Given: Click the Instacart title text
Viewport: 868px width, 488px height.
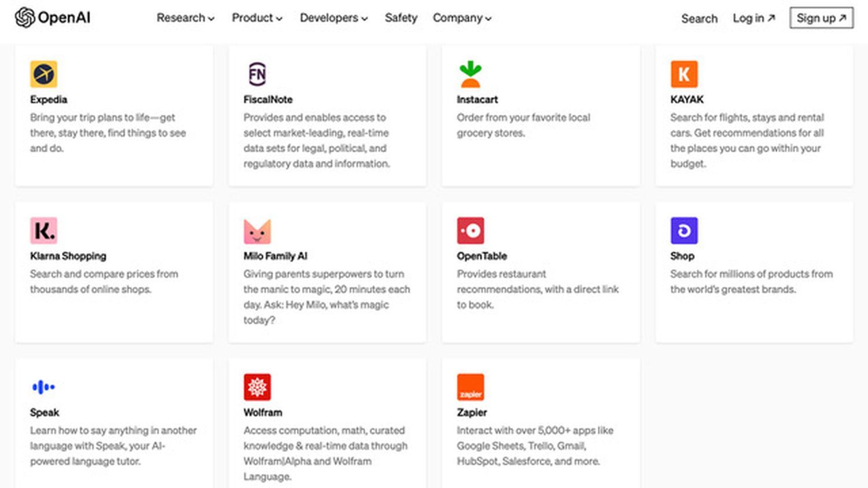Looking at the screenshot, I should (477, 100).
